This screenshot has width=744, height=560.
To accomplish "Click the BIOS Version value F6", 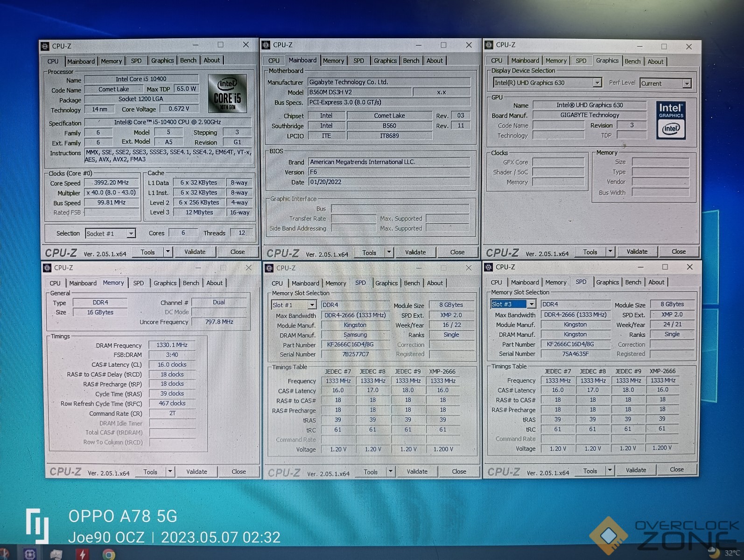I will click(389, 172).
